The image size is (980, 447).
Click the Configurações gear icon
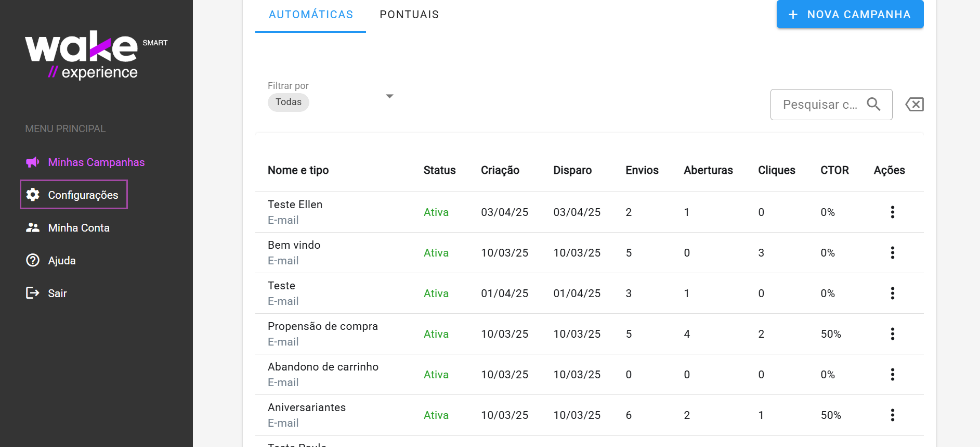[x=33, y=195]
